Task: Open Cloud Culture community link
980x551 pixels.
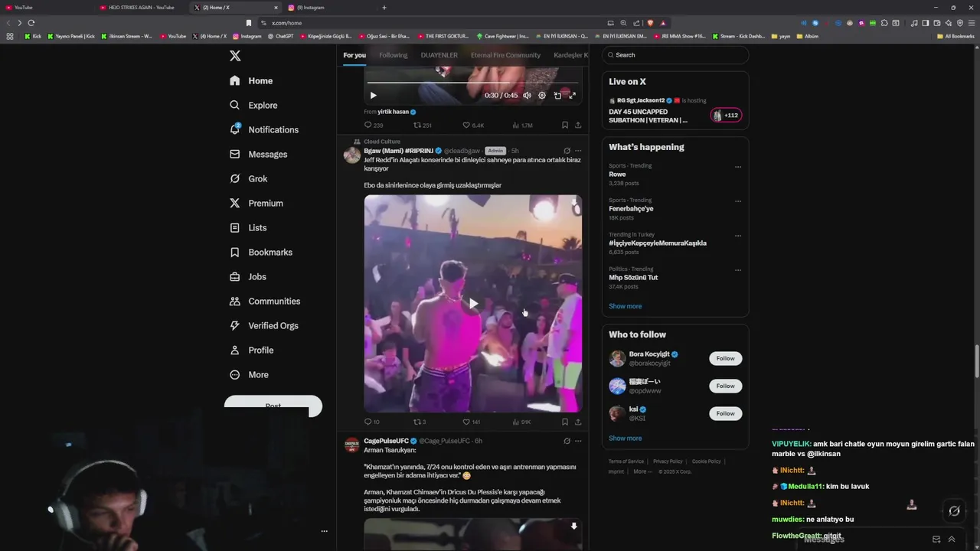Action: click(382, 142)
